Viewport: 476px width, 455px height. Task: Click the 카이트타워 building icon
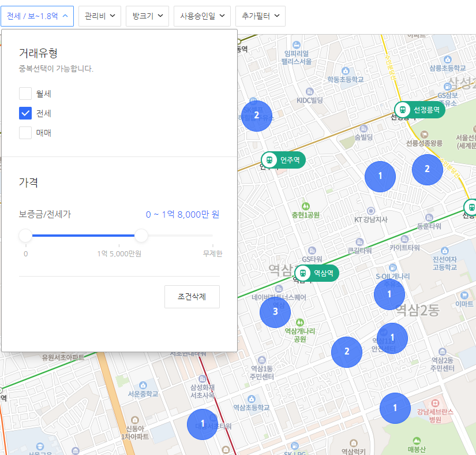tap(404, 239)
